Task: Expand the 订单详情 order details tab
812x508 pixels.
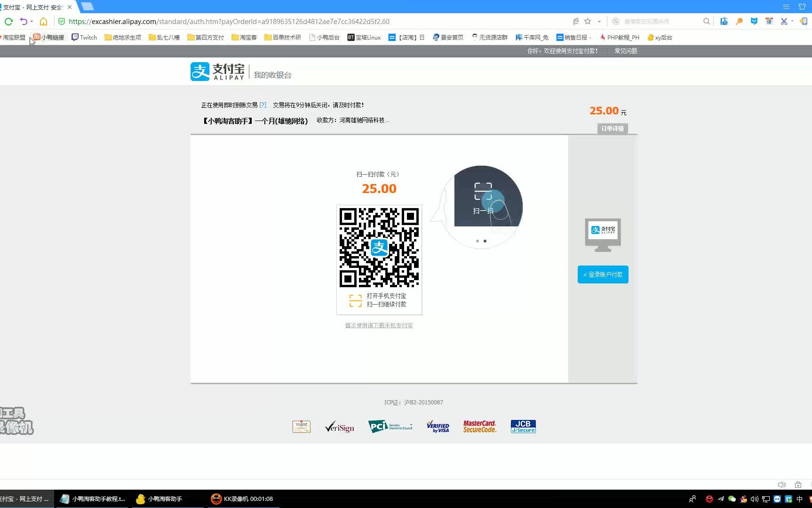Action: pyautogui.click(x=613, y=129)
